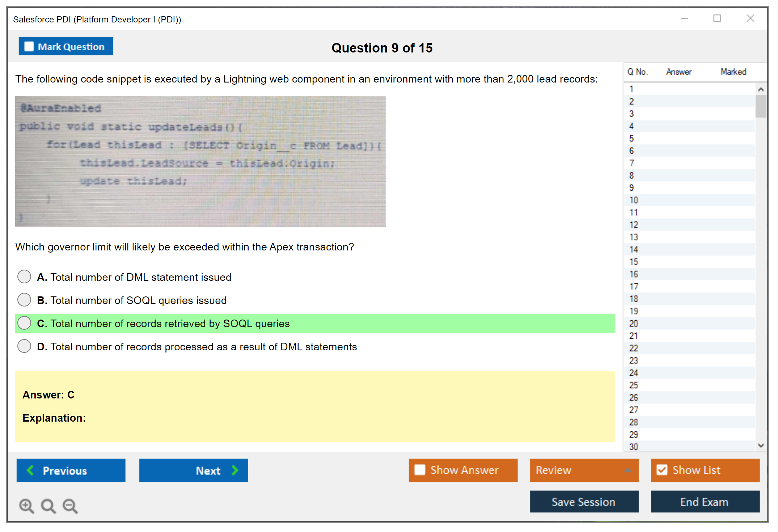Click the zoom in magnifier icon

(26, 506)
